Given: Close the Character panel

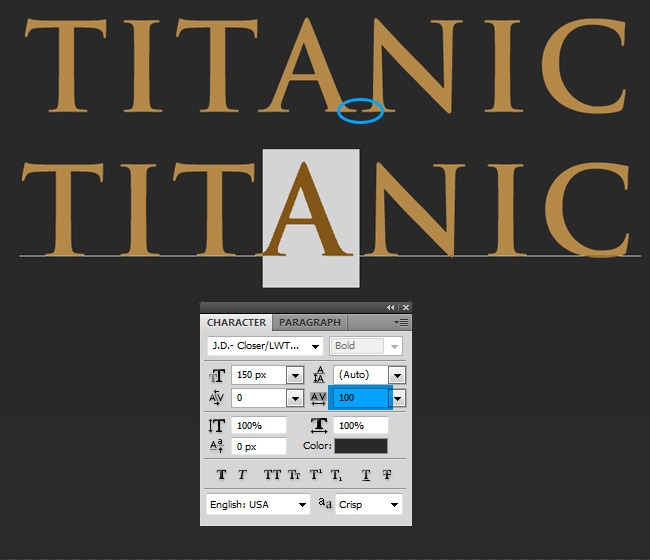Looking at the screenshot, I should (406, 307).
